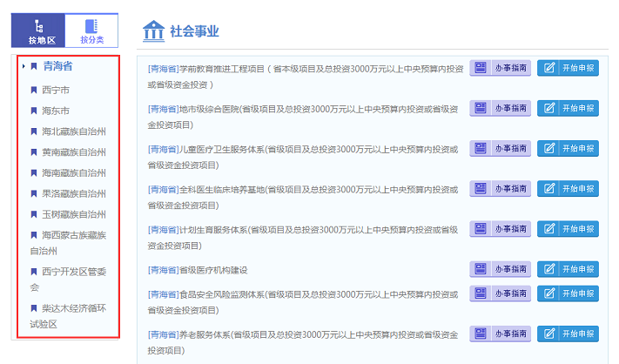Click guide icon in 食品安全风险监测体系 row

481,293
